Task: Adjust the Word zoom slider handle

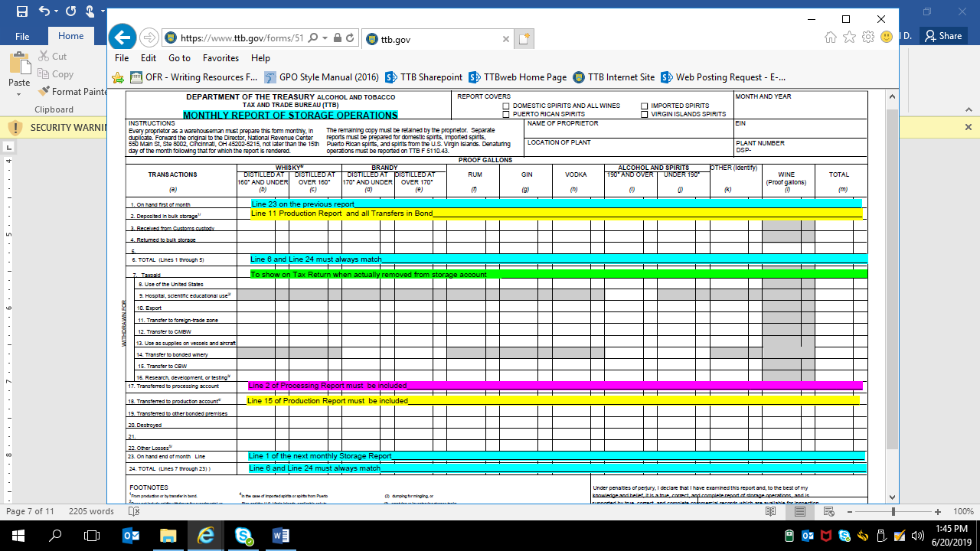Action: [893, 511]
